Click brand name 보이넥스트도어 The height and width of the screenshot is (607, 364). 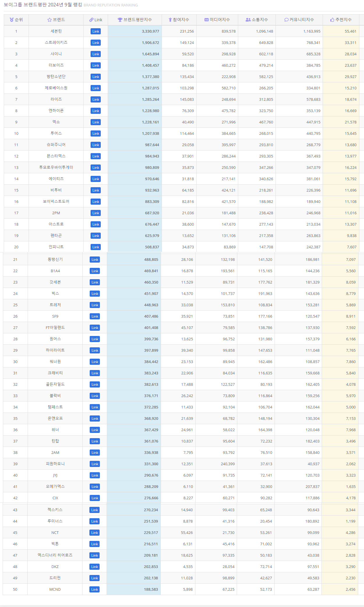(56, 201)
